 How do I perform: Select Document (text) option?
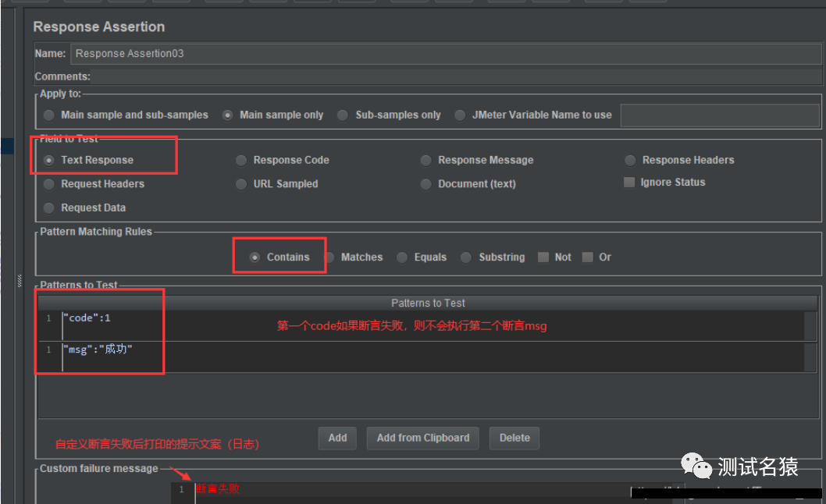pyautogui.click(x=468, y=184)
